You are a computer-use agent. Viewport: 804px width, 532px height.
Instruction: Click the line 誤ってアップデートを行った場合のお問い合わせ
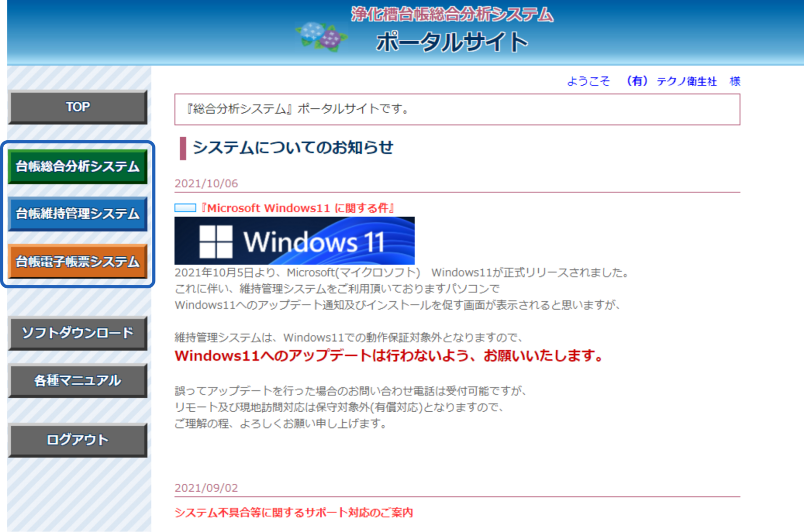point(350,391)
